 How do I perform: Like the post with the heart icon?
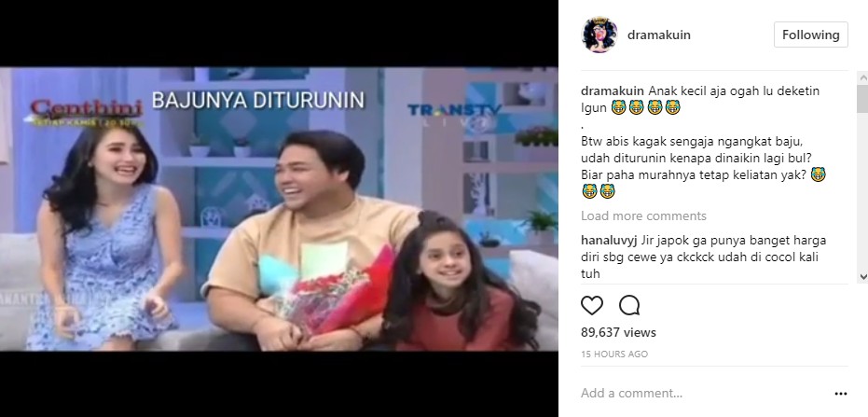pos(592,305)
